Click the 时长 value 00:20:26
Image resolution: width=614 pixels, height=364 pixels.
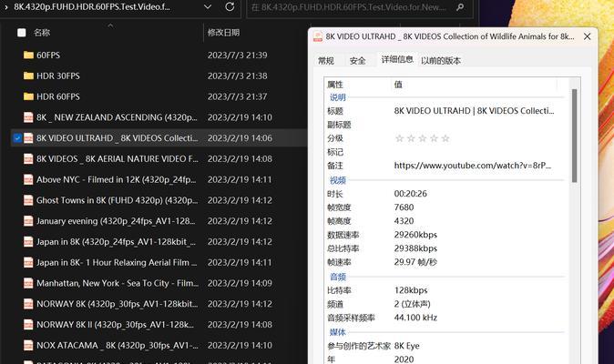[x=410, y=194]
